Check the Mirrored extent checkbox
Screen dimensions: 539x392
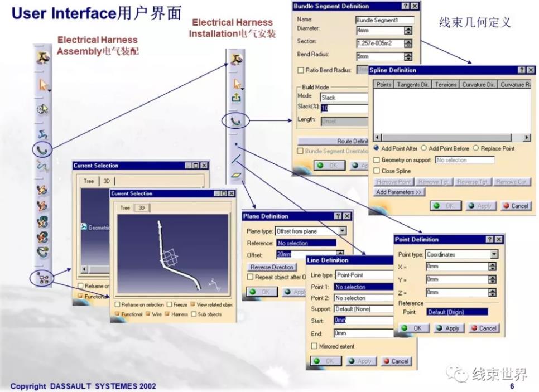tap(314, 346)
